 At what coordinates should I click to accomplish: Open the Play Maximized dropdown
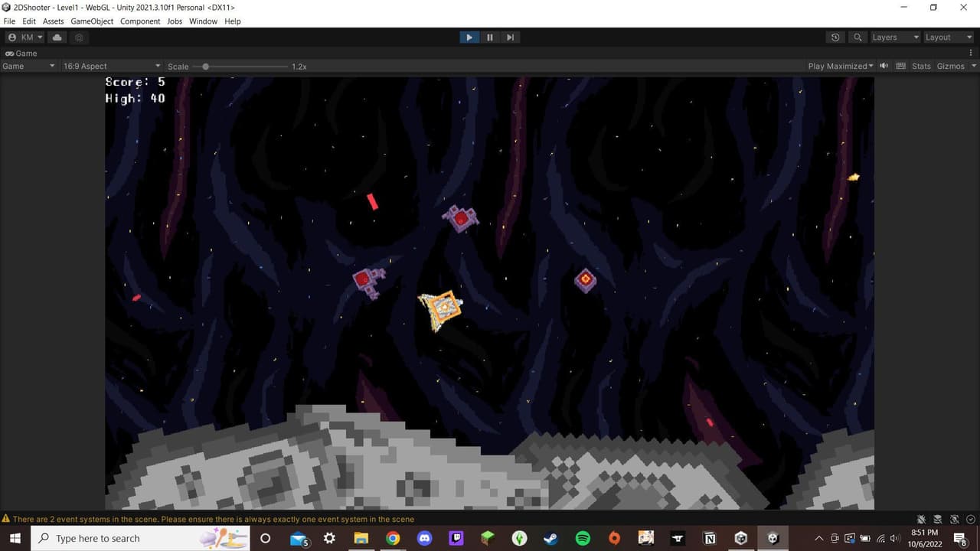tap(840, 66)
